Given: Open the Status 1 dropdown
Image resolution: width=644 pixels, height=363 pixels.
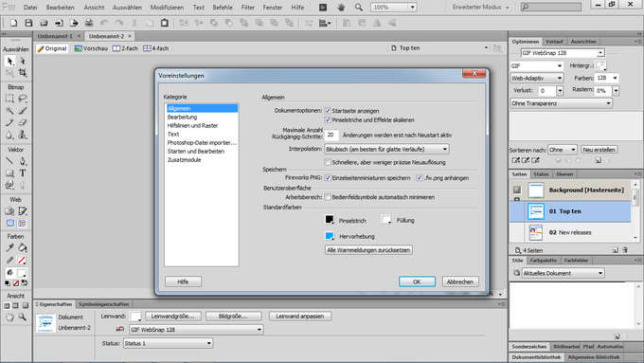Looking at the screenshot, I should click(x=168, y=343).
